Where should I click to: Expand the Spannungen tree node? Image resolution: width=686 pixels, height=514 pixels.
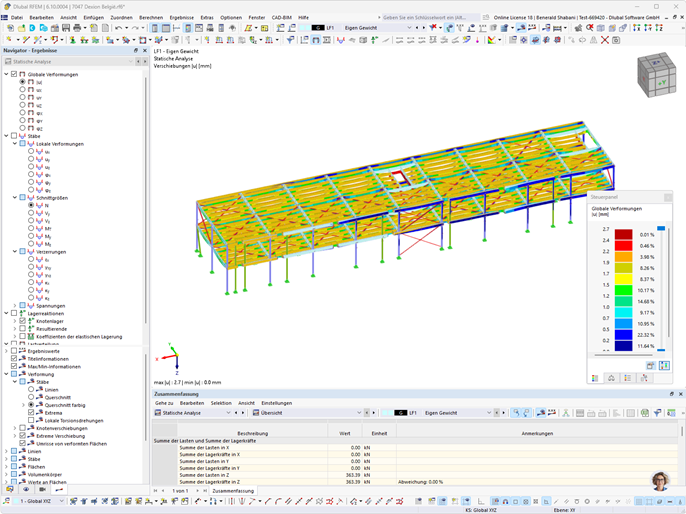tap(14, 306)
